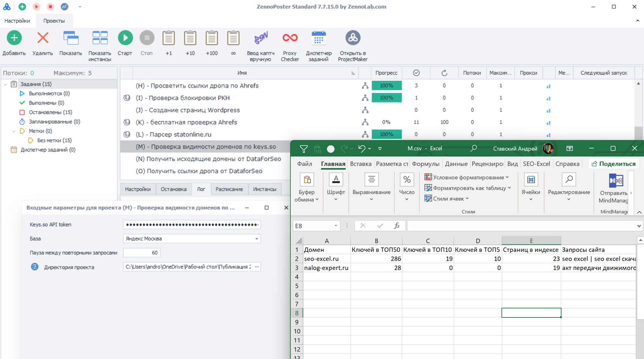Viewport: 644px width, 359px height.
Task: Open Excel quick access customize dropdown
Action: pyautogui.click(x=380, y=149)
